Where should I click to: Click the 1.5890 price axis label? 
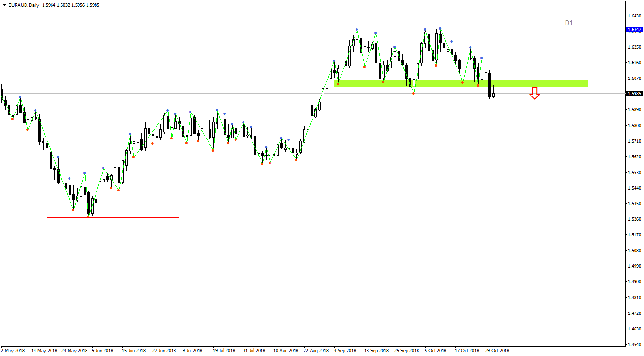(634, 110)
